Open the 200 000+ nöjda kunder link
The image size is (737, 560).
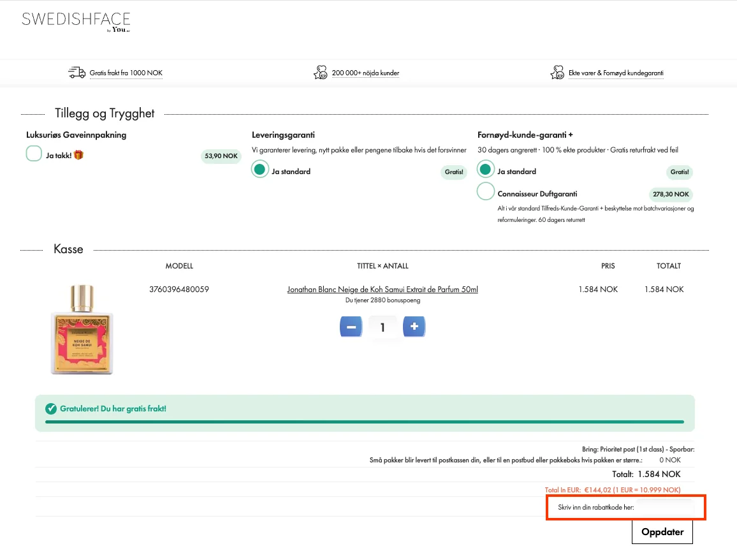tap(366, 73)
